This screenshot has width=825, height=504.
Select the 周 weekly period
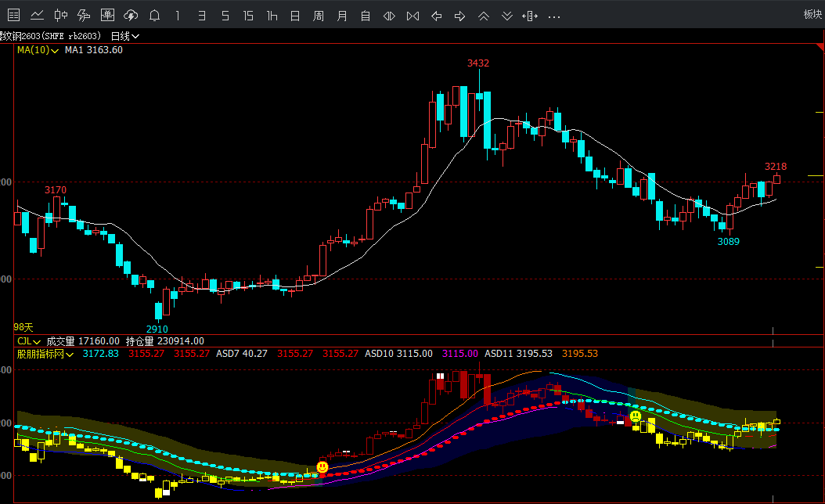click(x=319, y=16)
